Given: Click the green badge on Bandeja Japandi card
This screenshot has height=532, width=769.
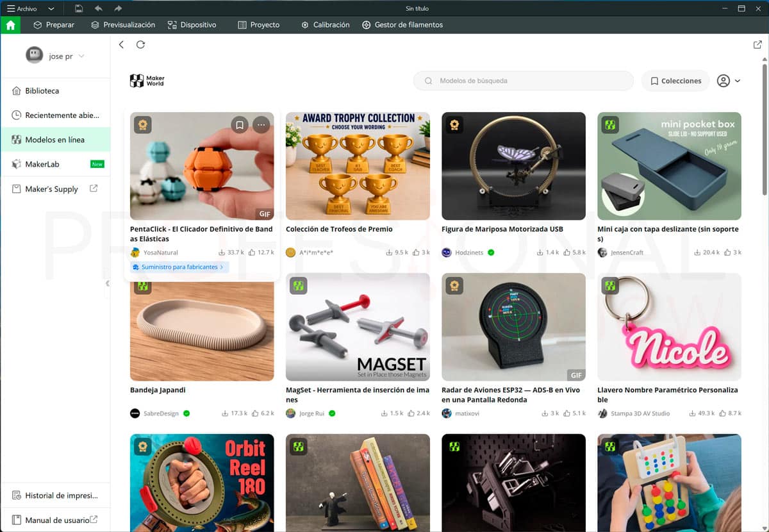Looking at the screenshot, I should (x=143, y=286).
